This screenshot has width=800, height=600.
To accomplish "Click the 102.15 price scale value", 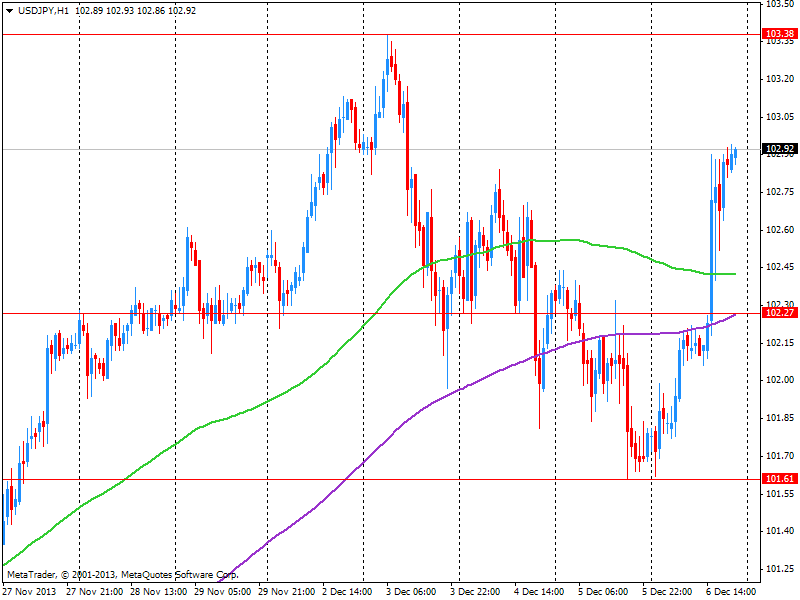I will click(780, 342).
